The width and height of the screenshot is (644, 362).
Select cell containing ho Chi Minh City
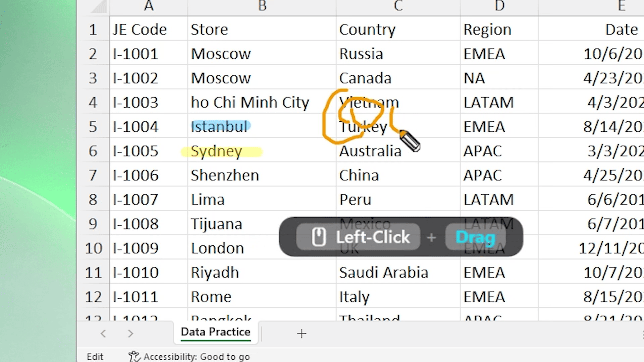(x=262, y=102)
